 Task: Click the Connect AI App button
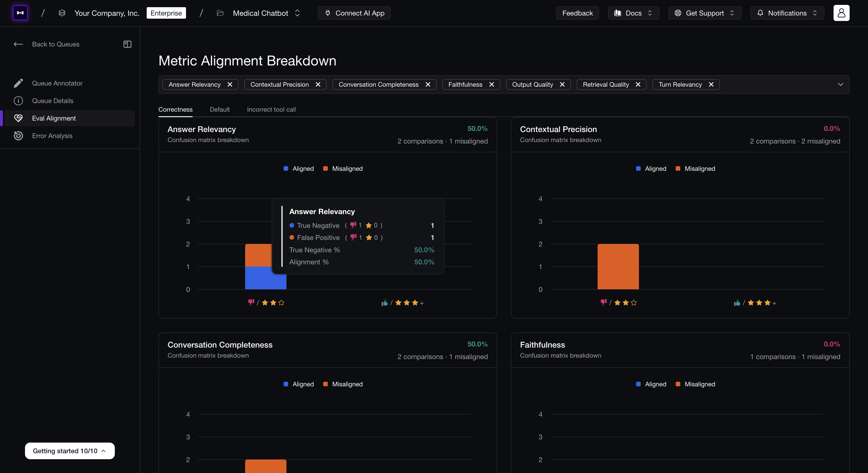[x=354, y=13]
